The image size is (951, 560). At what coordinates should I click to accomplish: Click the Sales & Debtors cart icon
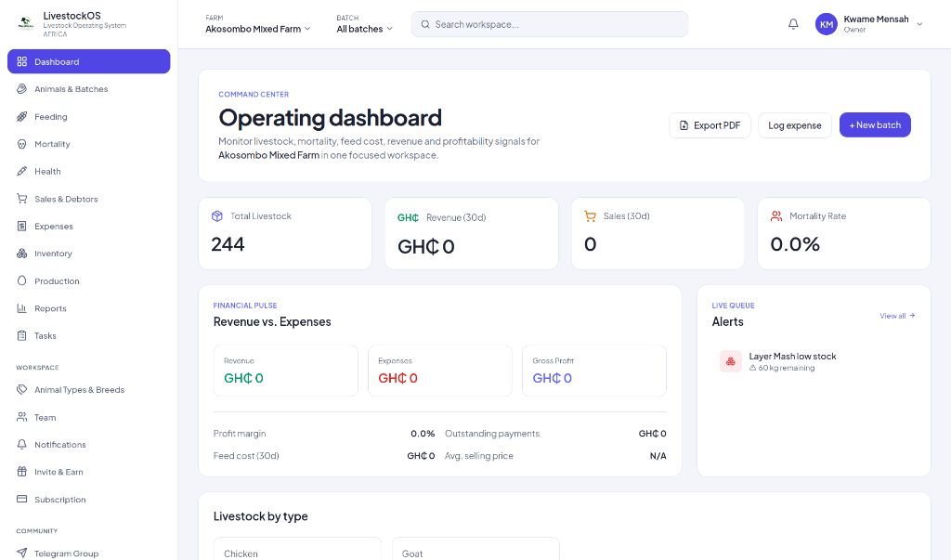point(22,199)
